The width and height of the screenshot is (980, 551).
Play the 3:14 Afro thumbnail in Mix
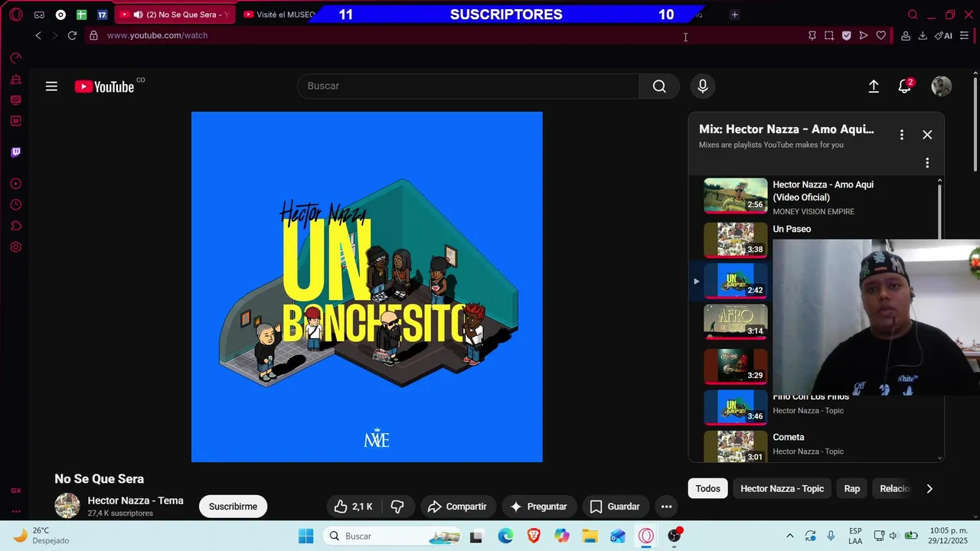point(736,321)
